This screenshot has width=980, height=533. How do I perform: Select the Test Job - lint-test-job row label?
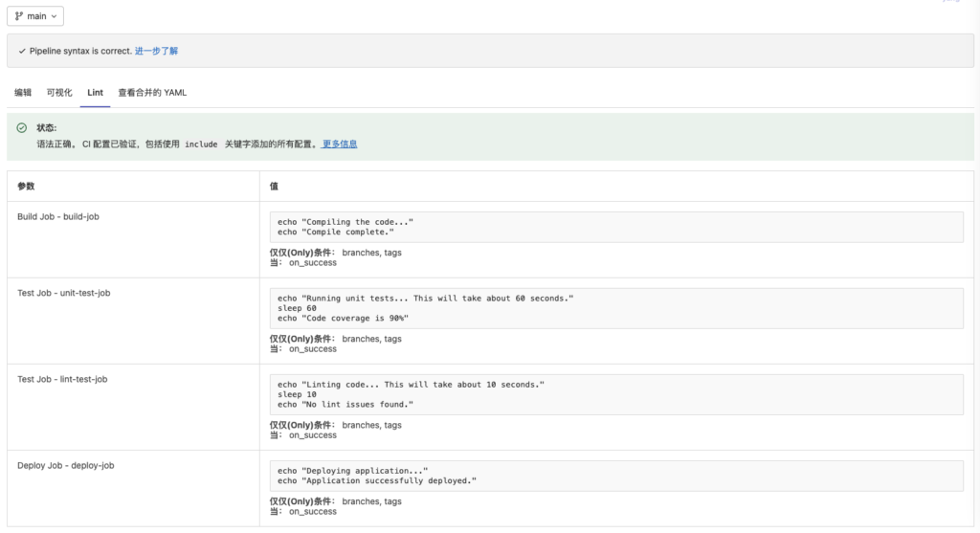(x=62, y=379)
